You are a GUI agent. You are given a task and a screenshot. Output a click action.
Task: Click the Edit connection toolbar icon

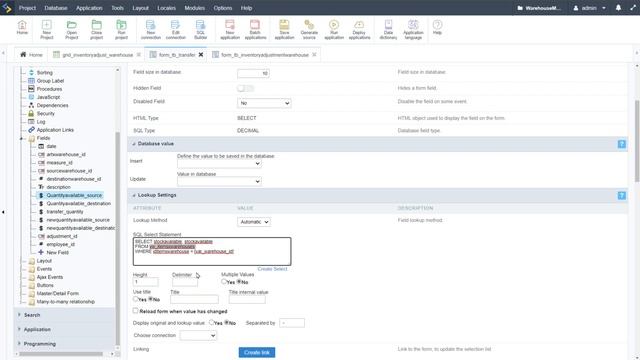point(176,29)
